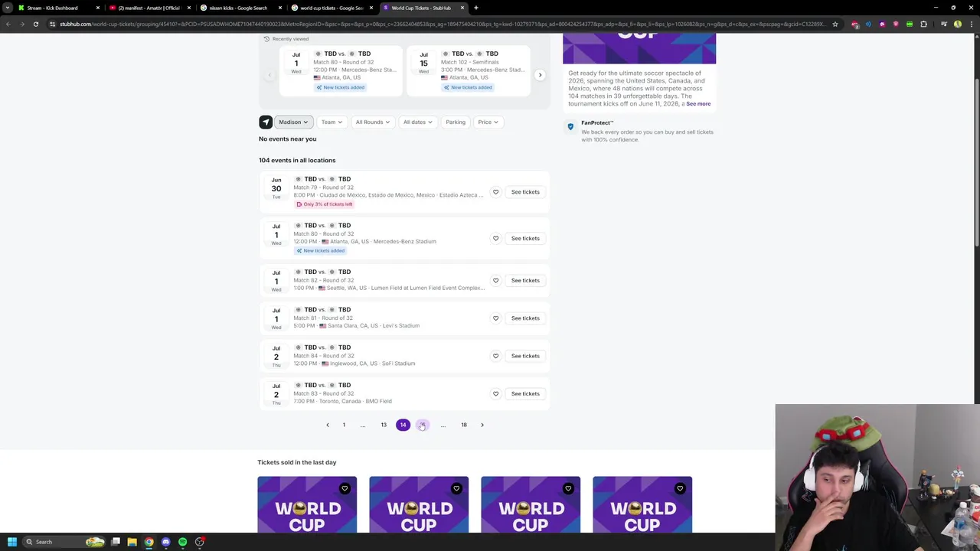
Task: Open Discord from the taskbar
Action: point(165,542)
